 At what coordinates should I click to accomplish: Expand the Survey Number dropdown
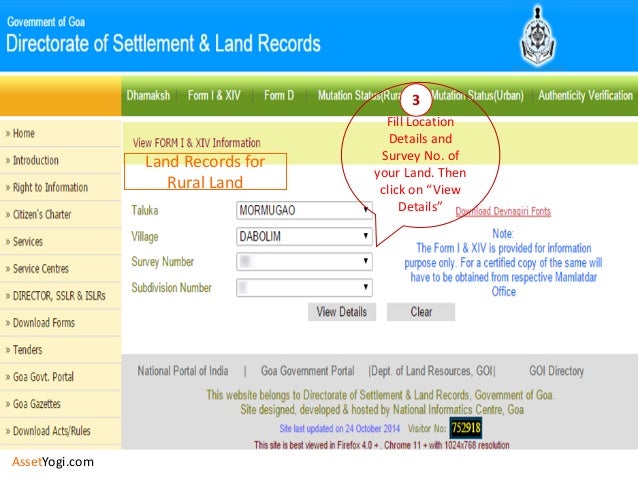pos(304,262)
